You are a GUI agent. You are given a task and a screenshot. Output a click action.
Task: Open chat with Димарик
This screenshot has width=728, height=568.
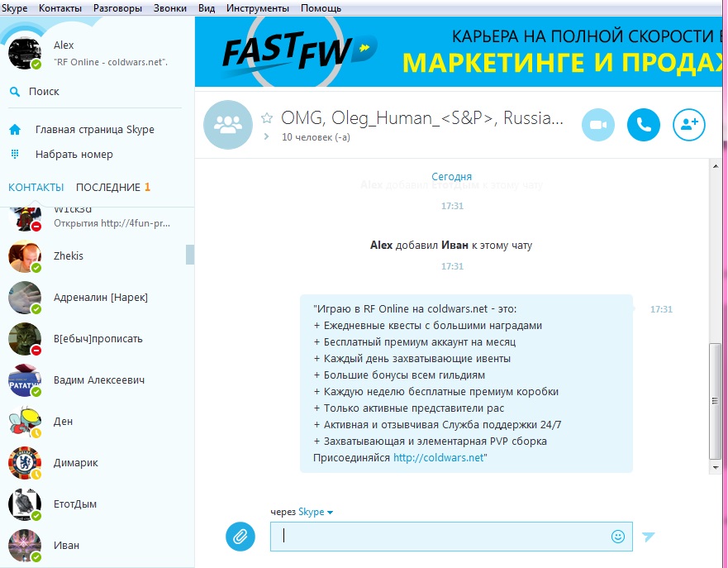[x=97, y=462]
